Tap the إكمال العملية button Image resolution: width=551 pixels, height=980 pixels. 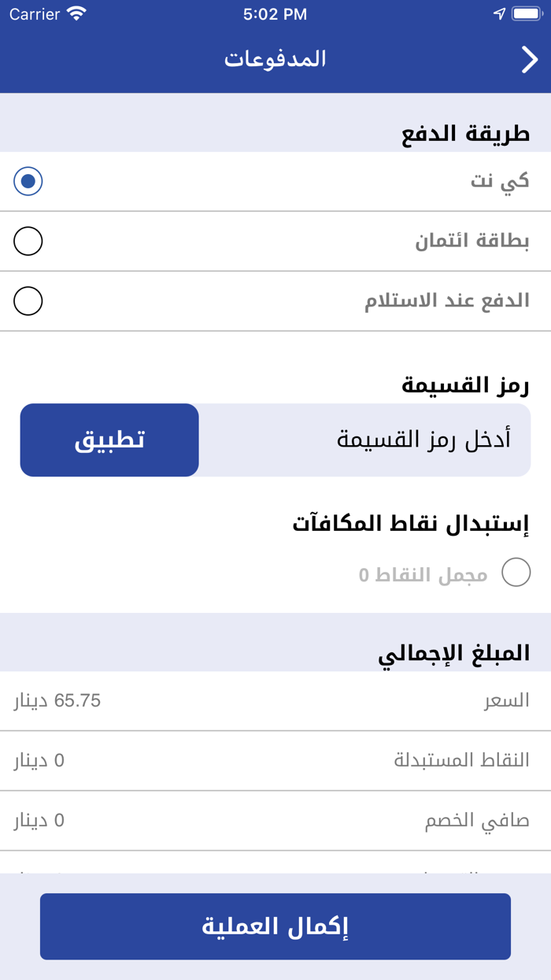click(x=275, y=926)
